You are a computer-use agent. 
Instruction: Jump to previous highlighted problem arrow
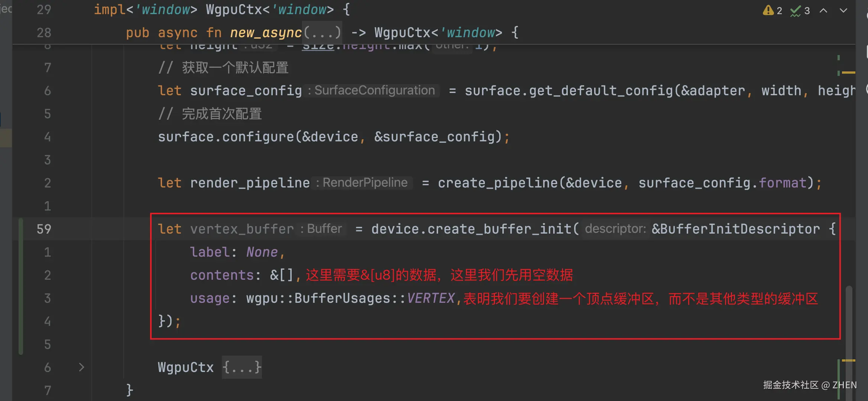pyautogui.click(x=823, y=10)
